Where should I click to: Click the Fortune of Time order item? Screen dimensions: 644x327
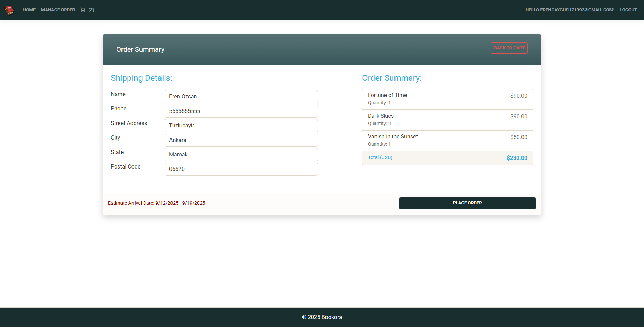(448, 99)
